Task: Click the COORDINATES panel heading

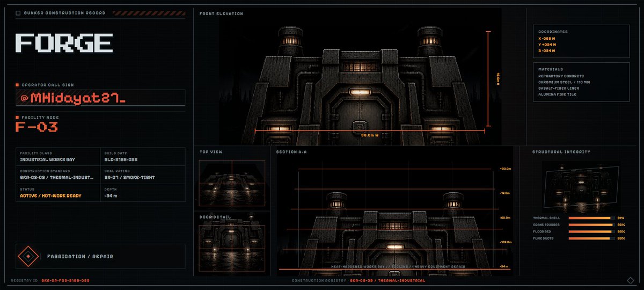Action: tap(553, 32)
